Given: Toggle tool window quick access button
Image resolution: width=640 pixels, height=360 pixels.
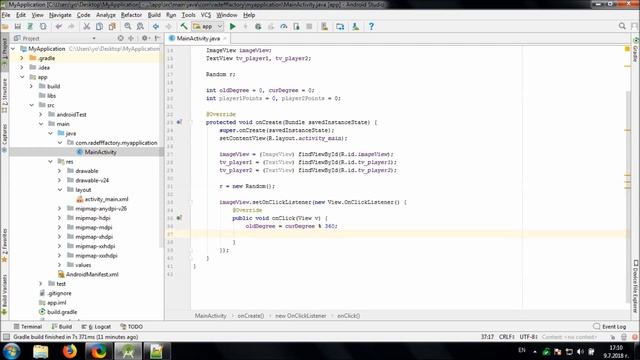Looking at the screenshot, I should coord(6,337).
